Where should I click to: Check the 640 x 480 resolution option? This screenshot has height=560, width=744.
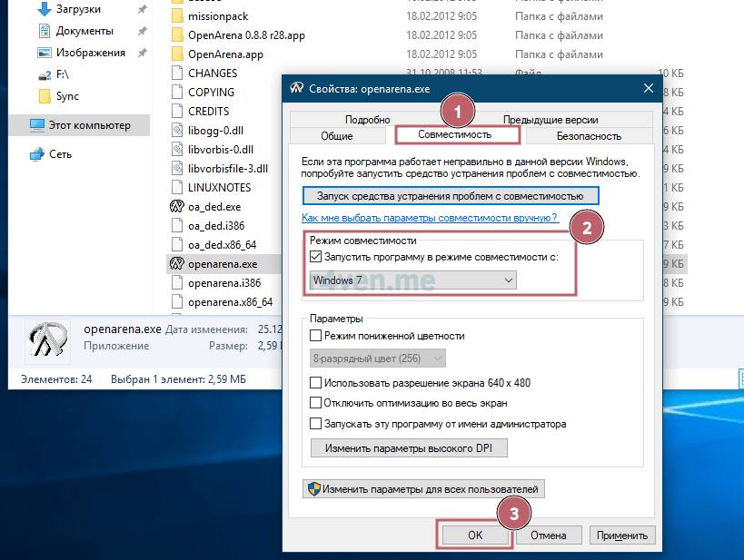click(316, 383)
